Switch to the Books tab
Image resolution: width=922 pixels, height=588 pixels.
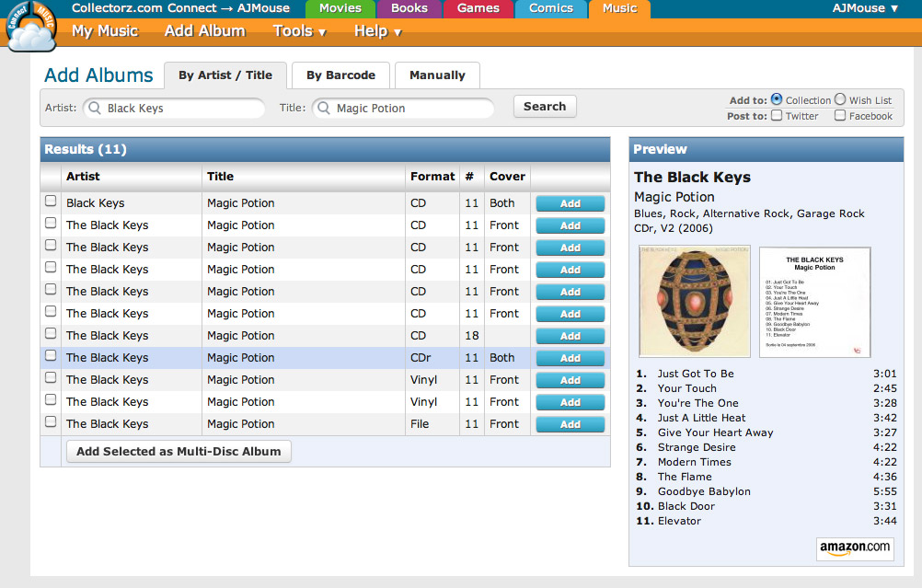409,8
